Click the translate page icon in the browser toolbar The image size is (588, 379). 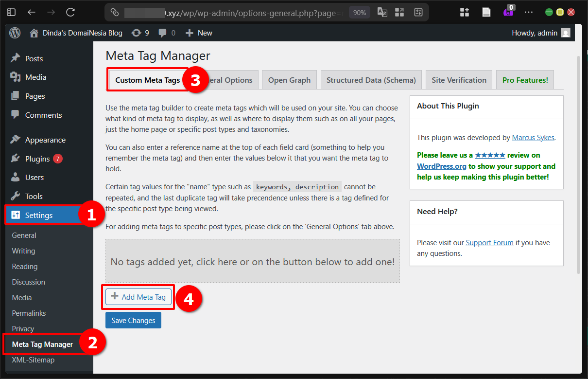(x=382, y=12)
